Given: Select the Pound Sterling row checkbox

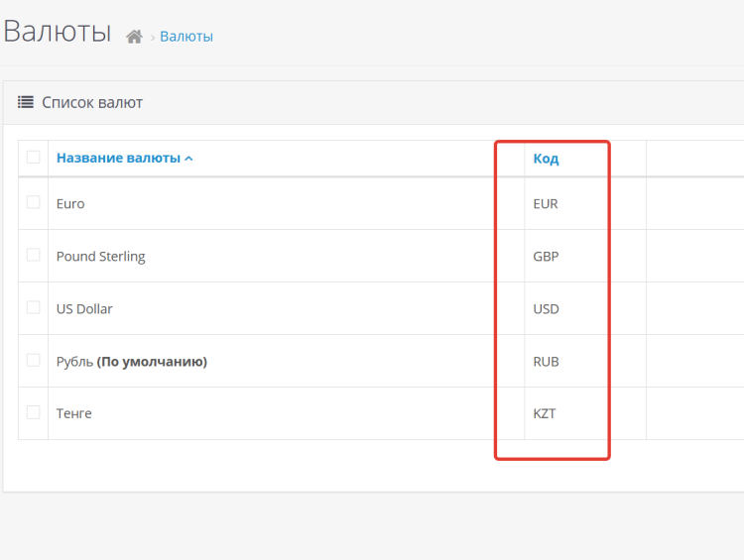Looking at the screenshot, I should (x=34, y=255).
